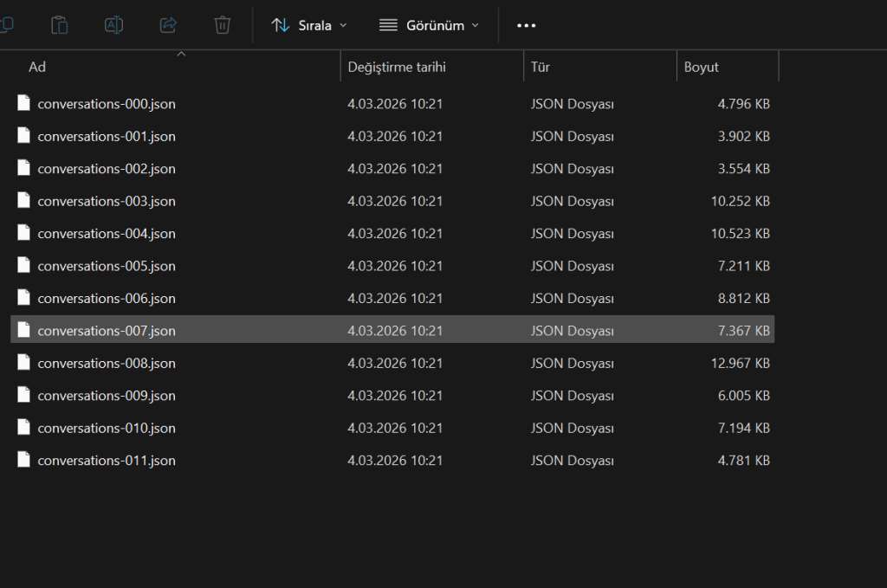
Task: Toggle sort direction arrow above Ad column
Action: (x=181, y=54)
